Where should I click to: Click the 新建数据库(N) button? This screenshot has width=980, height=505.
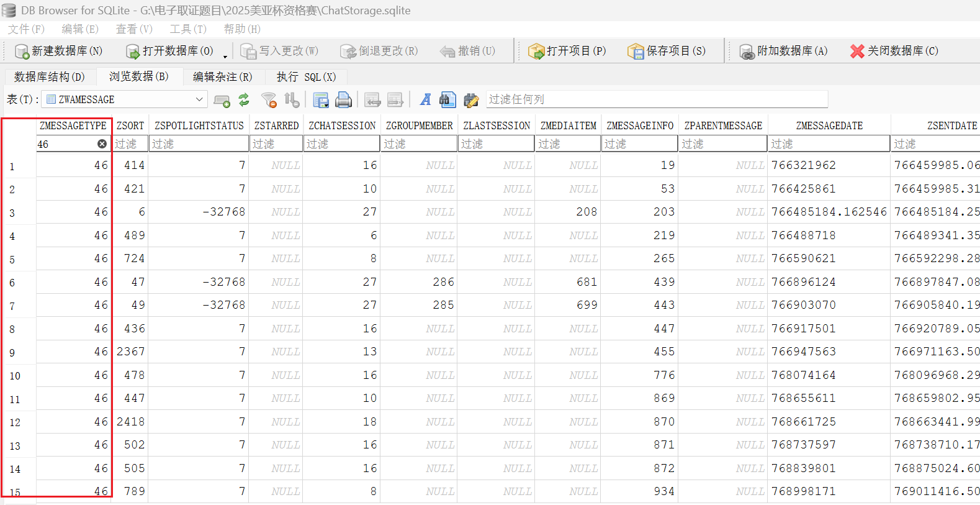[59, 51]
